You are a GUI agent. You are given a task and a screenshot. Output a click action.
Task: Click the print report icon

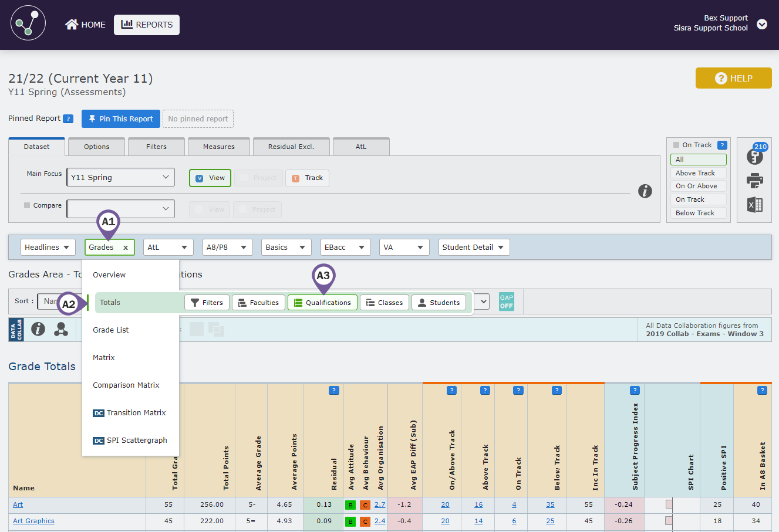coord(755,181)
